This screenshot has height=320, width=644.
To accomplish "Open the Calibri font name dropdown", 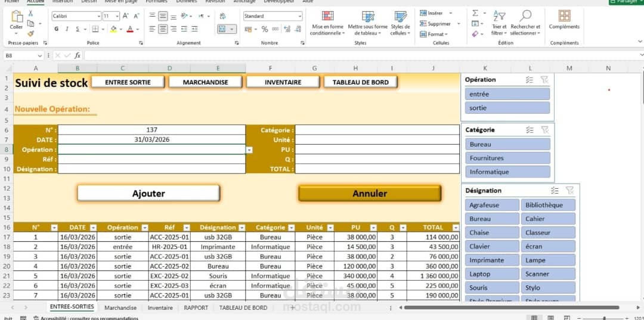I will coord(98,17).
